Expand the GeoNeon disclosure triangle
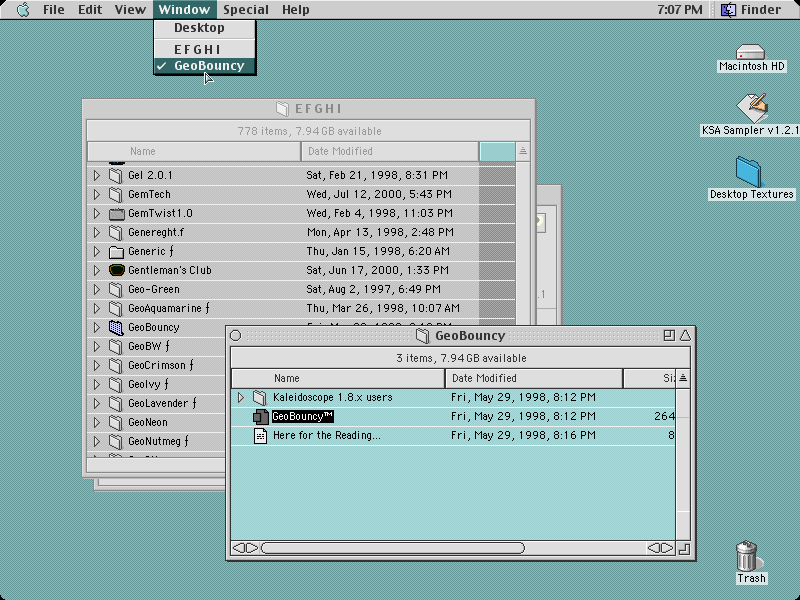Image resolution: width=800 pixels, height=600 pixels. click(x=96, y=422)
